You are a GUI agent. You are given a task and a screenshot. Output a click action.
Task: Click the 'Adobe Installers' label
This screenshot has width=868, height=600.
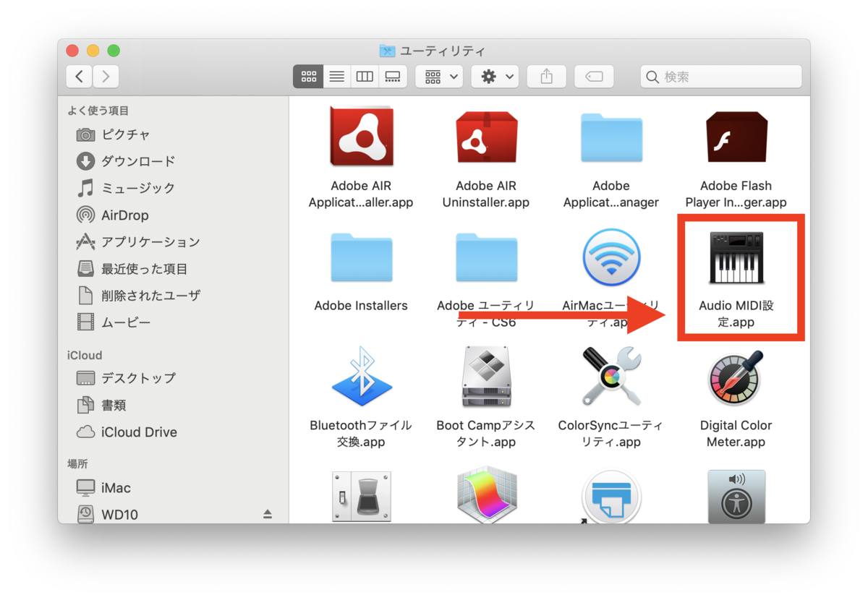[x=361, y=306]
